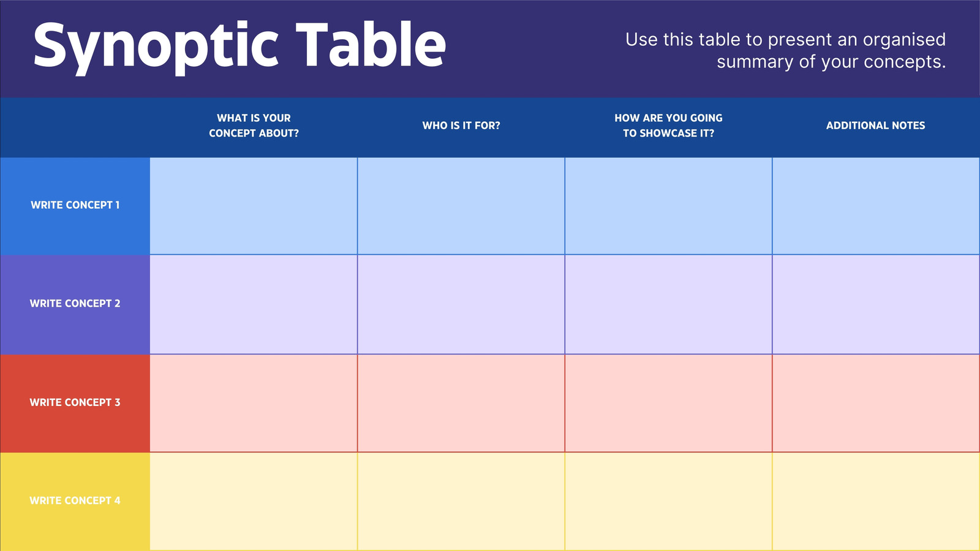Click Concept 1 cell under 'What is your concept about?'
980x551 pixels.
[254, 206]
